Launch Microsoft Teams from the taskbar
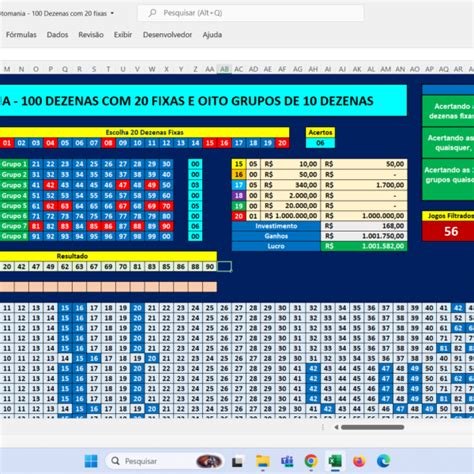This screenshot has width=474, height=474. (x=287, y=461)
